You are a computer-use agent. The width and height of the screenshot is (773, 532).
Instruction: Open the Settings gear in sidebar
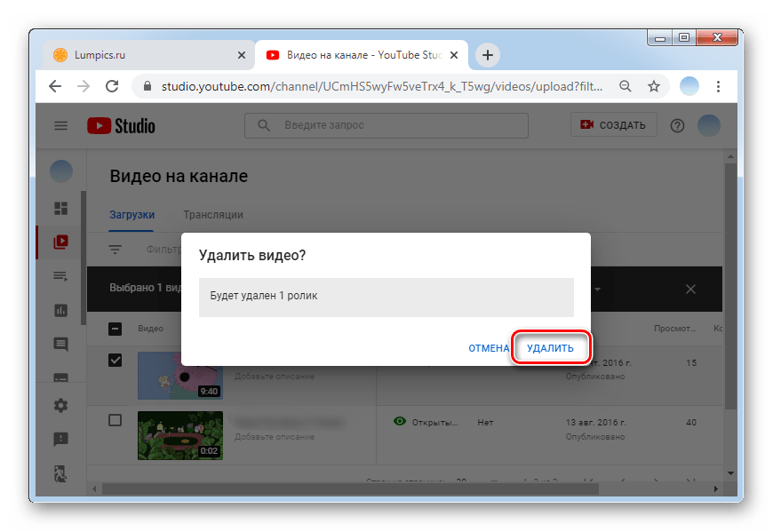click(61, 405)
